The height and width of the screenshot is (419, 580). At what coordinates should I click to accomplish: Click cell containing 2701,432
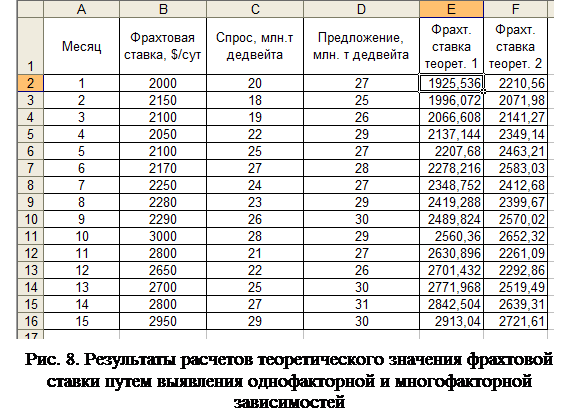(451, 270)
